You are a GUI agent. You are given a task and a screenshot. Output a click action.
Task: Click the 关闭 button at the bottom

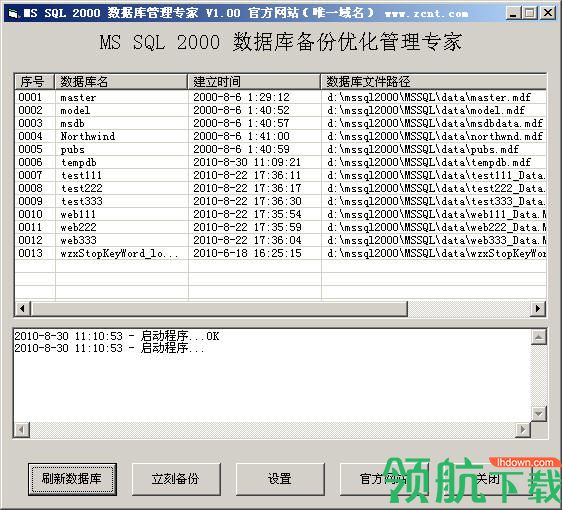(x=488, y=479)
